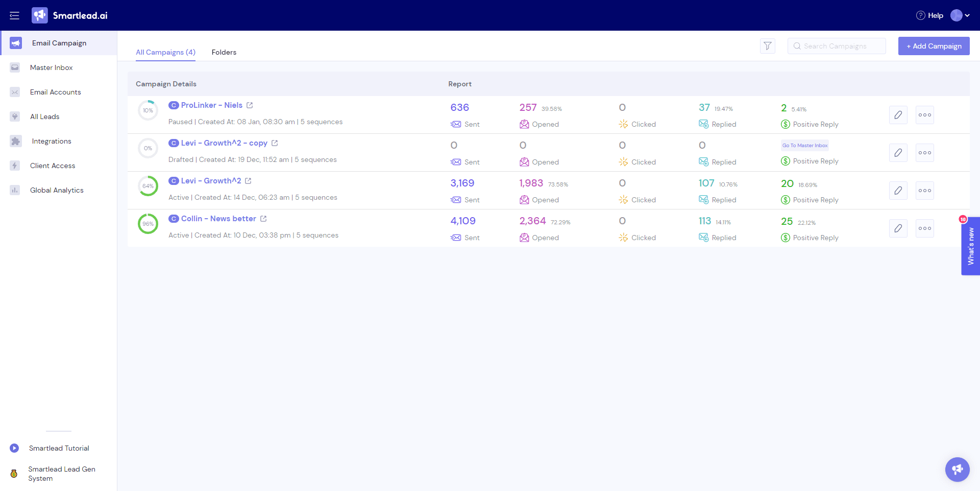
Task: Go to the Integrations panel
Action: click(15, 141)
